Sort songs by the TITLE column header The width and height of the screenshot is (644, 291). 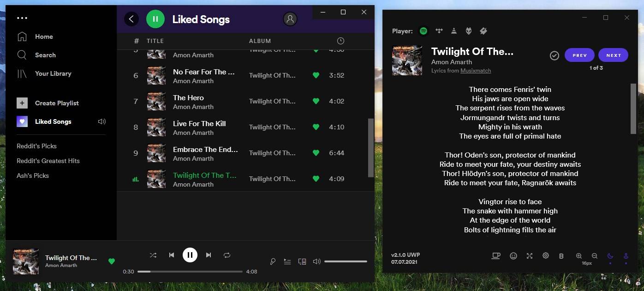coord(155,41)
